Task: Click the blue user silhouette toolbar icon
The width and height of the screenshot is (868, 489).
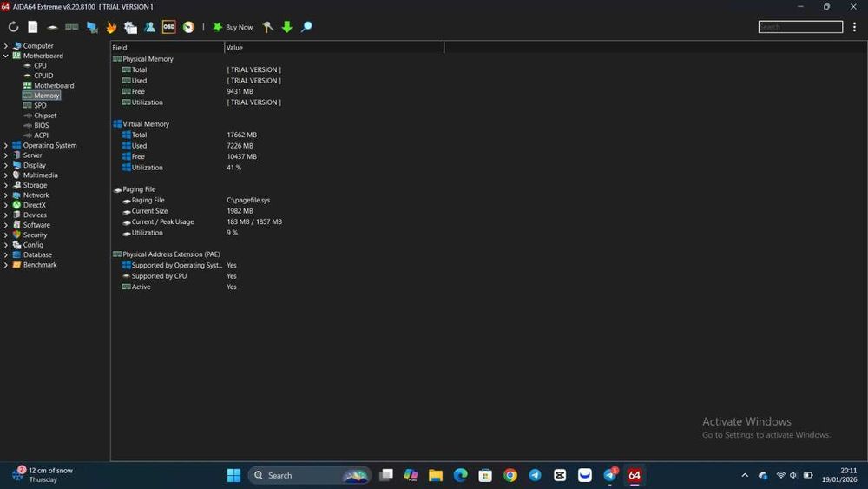Action: 149,27
